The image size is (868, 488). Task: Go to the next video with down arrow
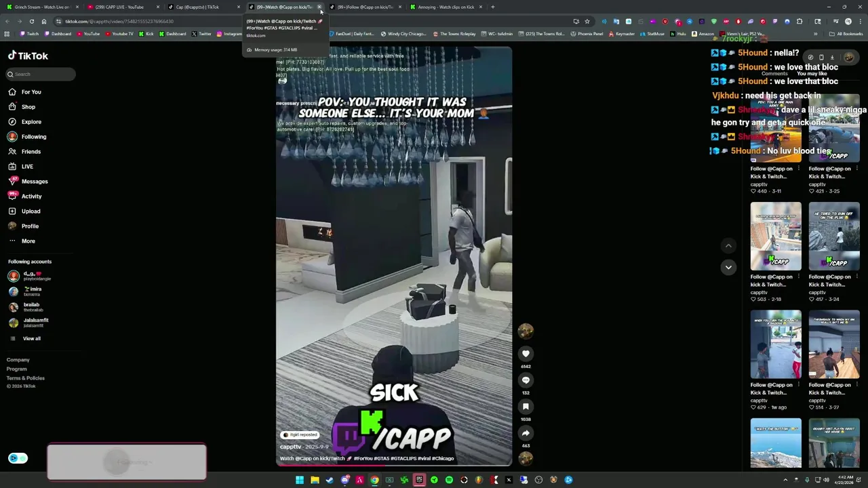coord(728,267)
